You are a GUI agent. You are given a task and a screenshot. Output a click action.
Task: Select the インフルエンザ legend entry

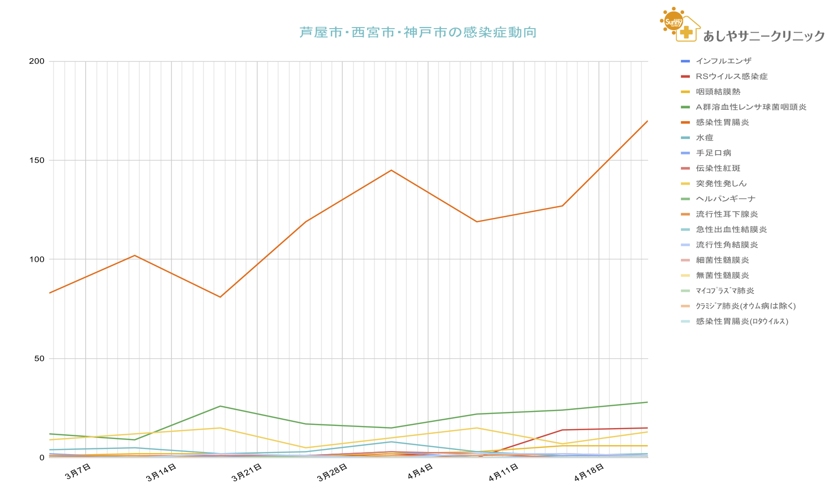[723, 61]
